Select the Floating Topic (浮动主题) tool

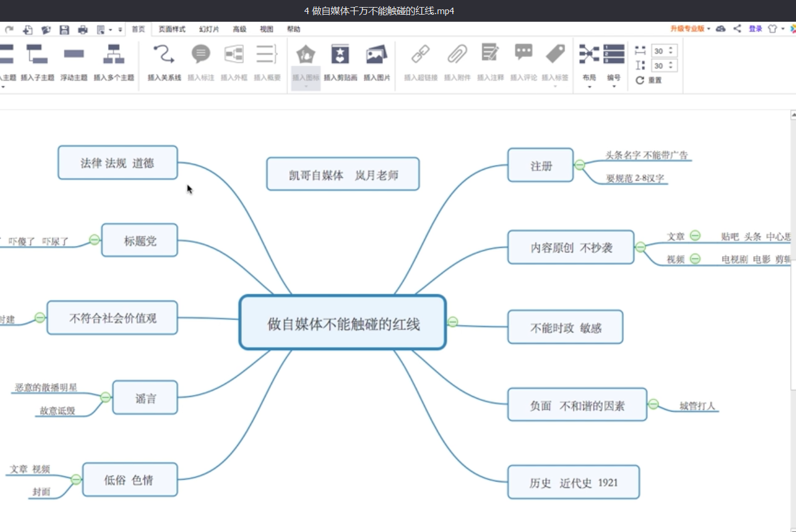click(x=74, y=54)
